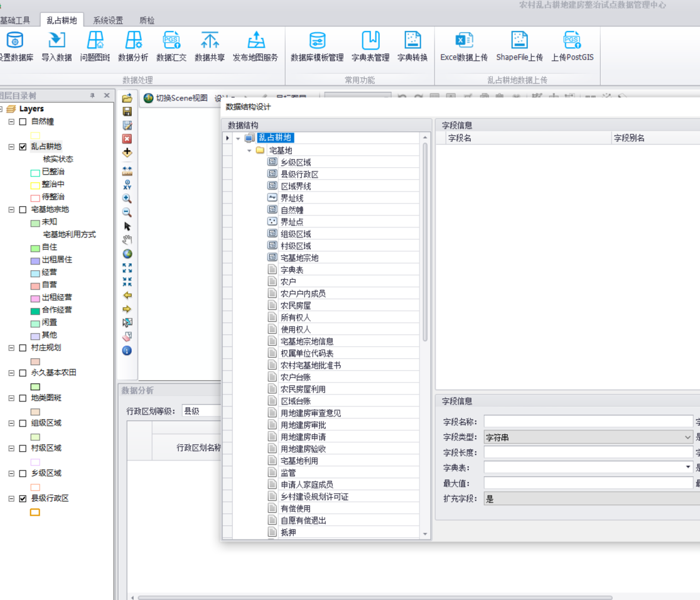The width and height of the screenshot is (700, 600).
Task: Close the 图层目录树 panel
Action: point(107,95)
